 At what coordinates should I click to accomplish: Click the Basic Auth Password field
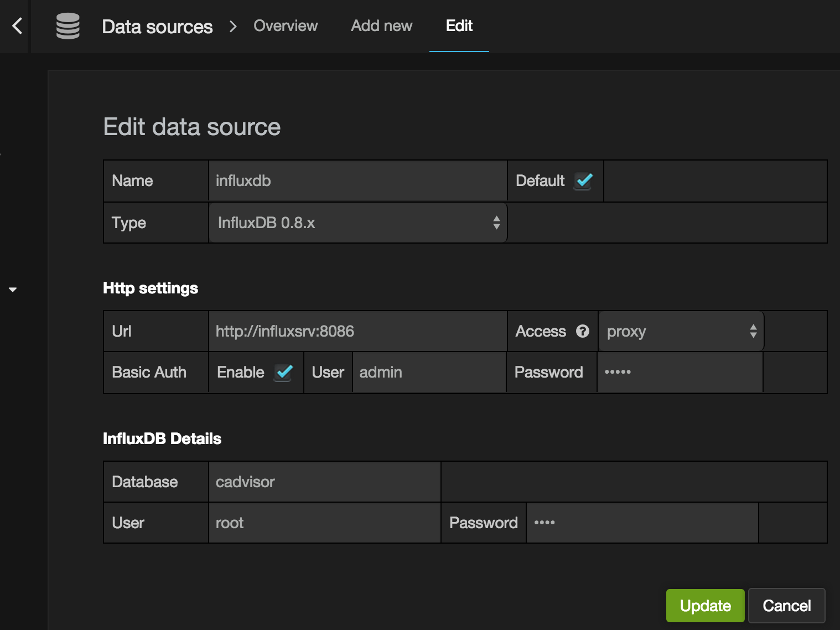[x=680, y=373]
